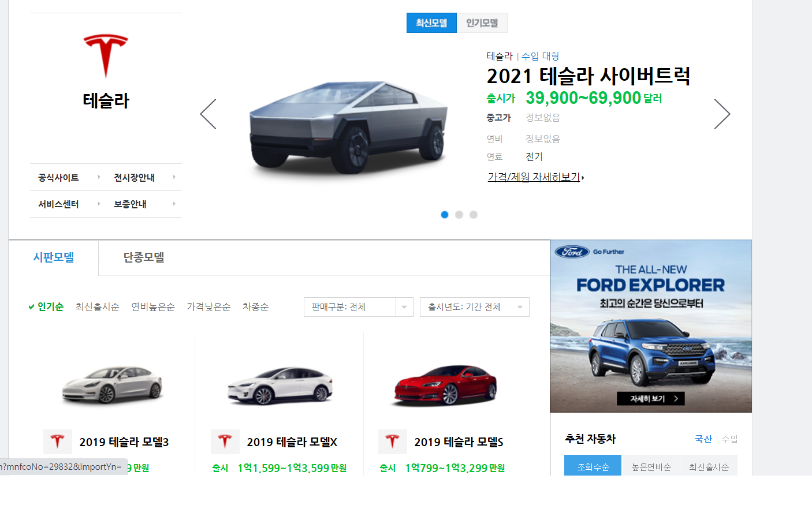Sort by 연비높은순 option
This screenshot has height=505, width=812.
(x=153, y=307)
